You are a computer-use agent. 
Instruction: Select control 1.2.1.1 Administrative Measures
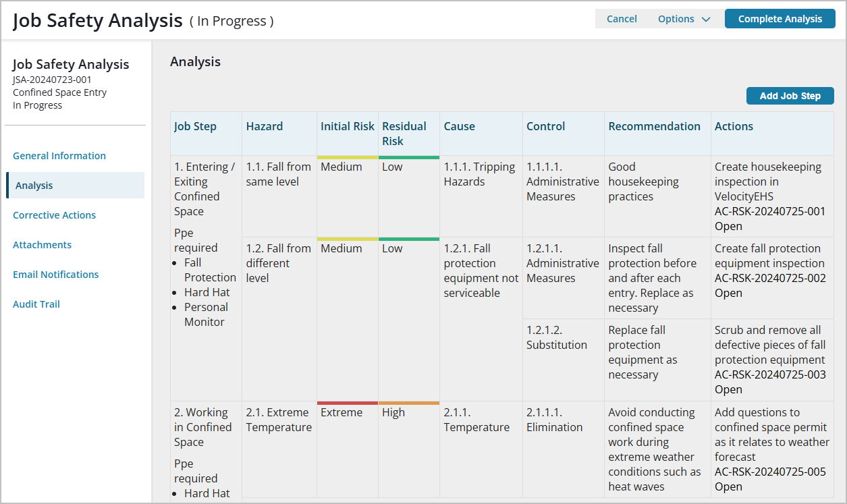click(563, 263)
